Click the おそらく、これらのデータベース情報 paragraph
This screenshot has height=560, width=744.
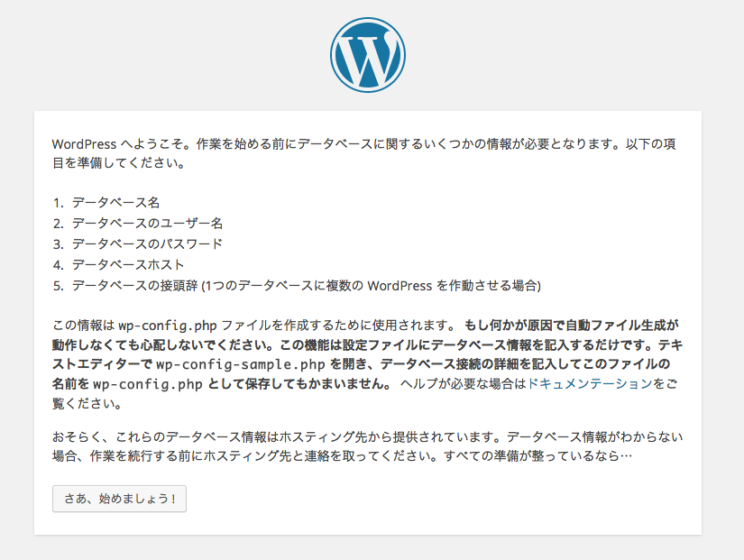[367, 446]
